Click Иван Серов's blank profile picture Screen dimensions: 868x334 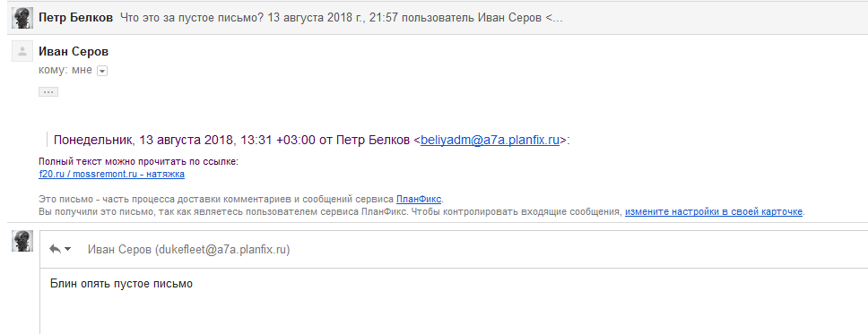22,51
